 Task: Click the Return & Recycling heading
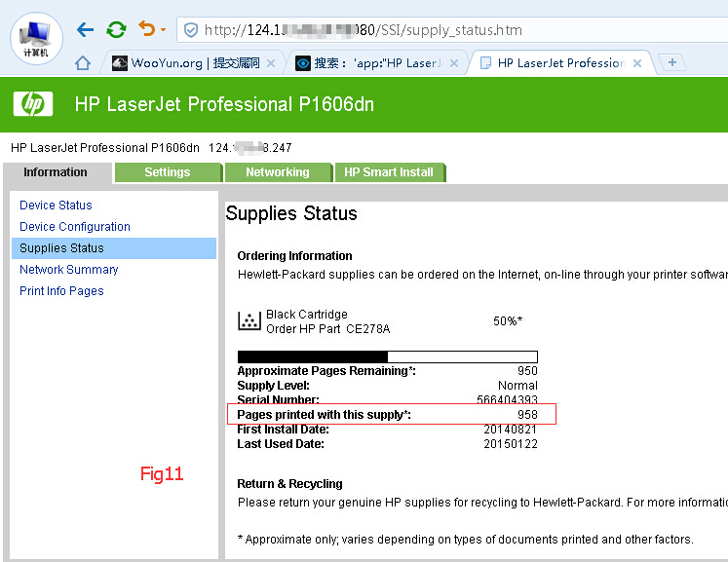click(289, 483)
